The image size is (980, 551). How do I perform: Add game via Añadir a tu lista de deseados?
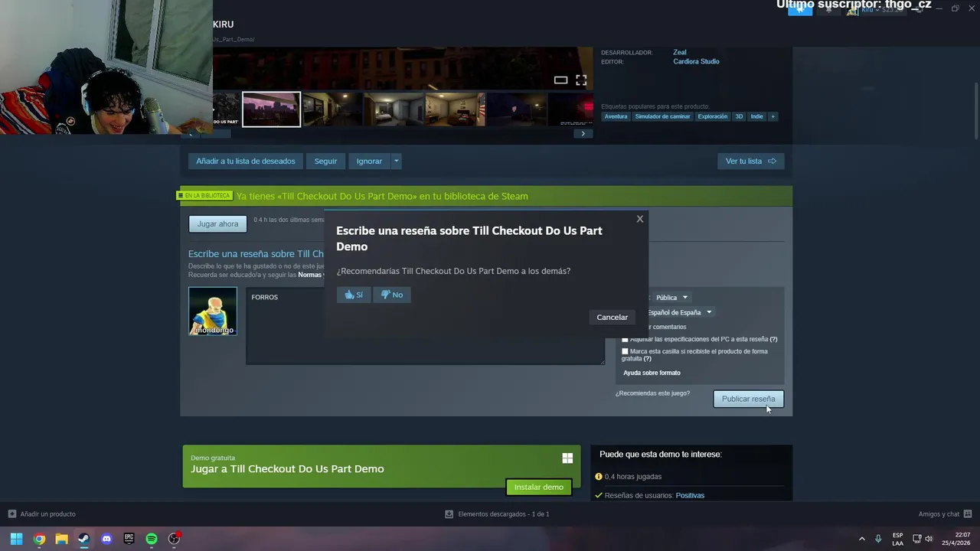pyautogui.click(x=245, y=161)
